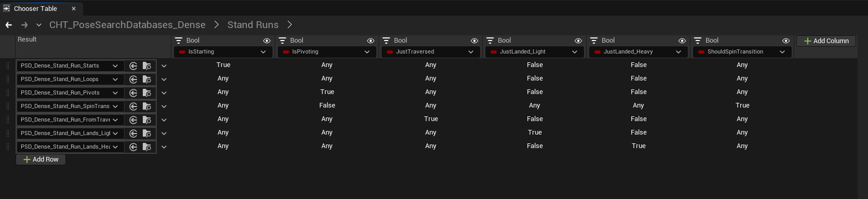
Task: Click drag handle of Stand_Run_Starts row
Action: (x=8, y=66)
